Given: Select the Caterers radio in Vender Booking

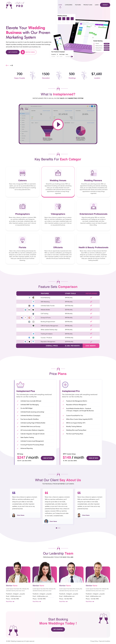Looking at the screenshot, I should (x=94, y=44).
